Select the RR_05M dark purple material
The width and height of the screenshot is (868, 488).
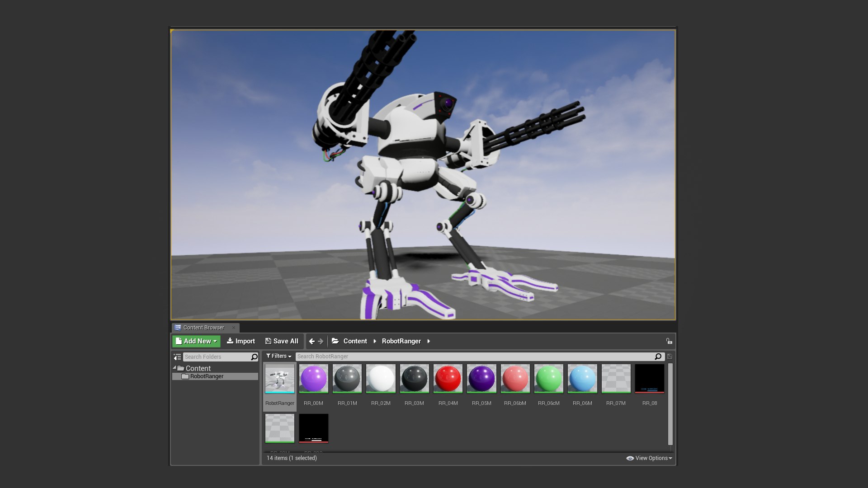(481, 379)
